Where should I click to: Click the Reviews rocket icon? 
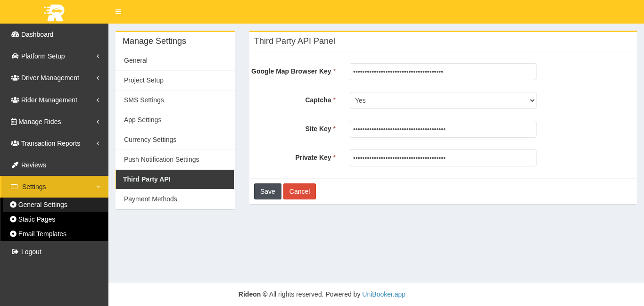[x=15, y=165]
